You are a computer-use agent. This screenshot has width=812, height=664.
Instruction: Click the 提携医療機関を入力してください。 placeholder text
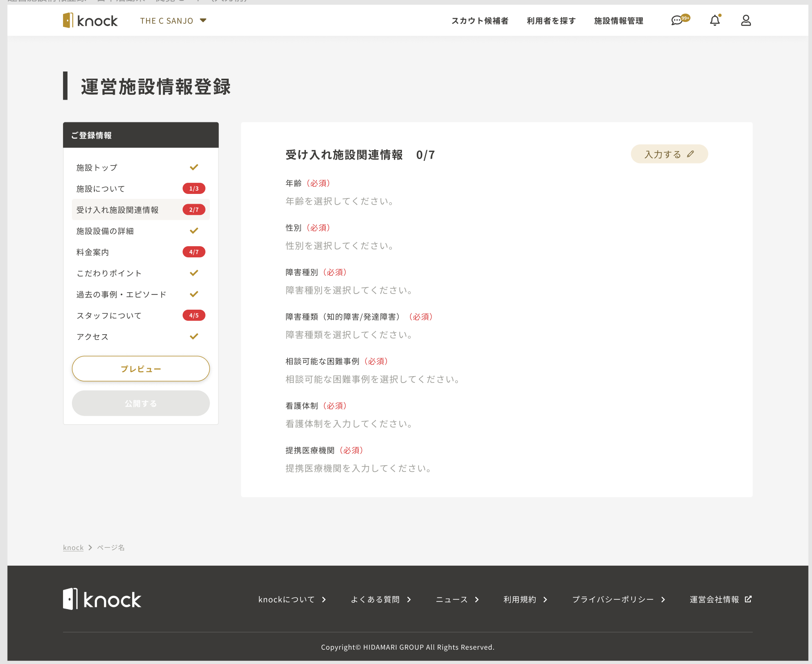pos(359,468)
